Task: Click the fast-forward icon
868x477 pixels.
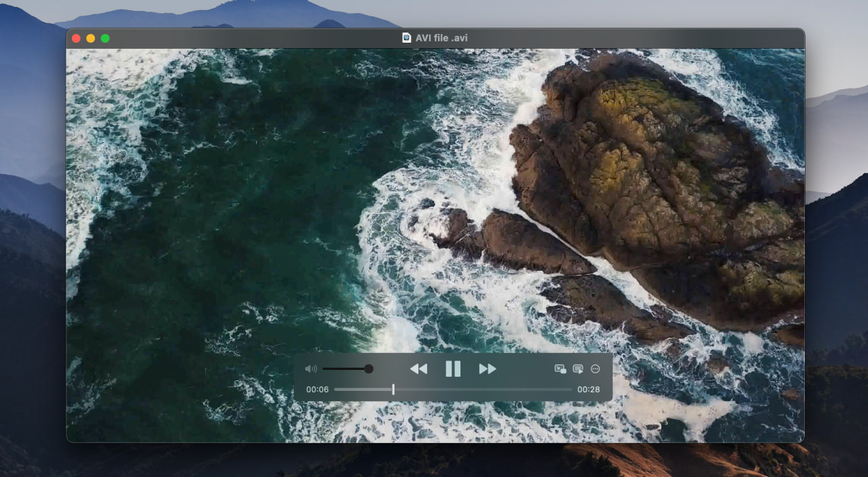Action: point(487,368)
